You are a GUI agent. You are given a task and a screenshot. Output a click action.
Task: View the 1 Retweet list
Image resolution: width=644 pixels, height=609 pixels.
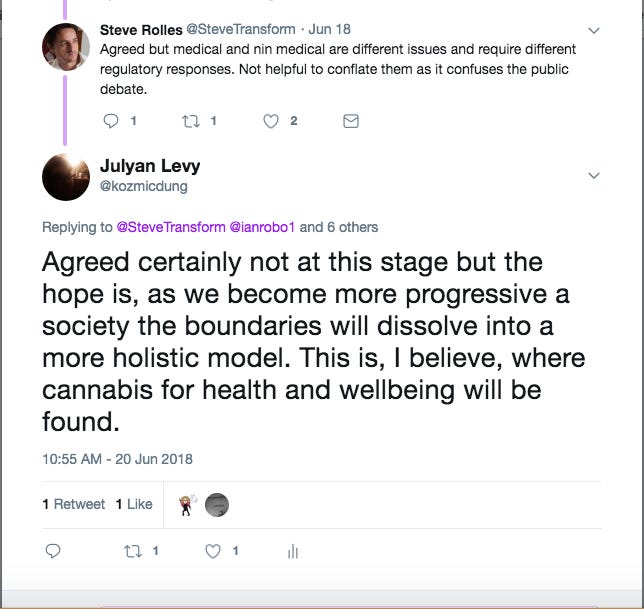click(x=74, y=504)
